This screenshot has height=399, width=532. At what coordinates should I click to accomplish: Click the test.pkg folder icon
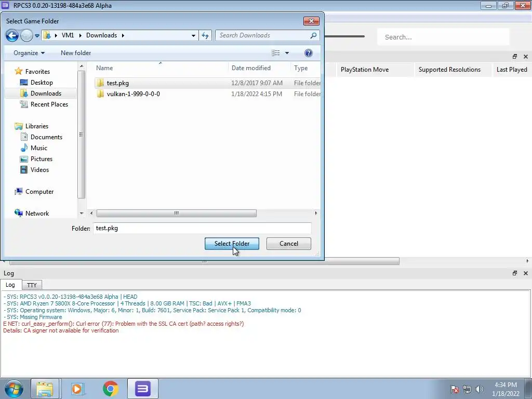pyautogui.click(x=100, y=83)
